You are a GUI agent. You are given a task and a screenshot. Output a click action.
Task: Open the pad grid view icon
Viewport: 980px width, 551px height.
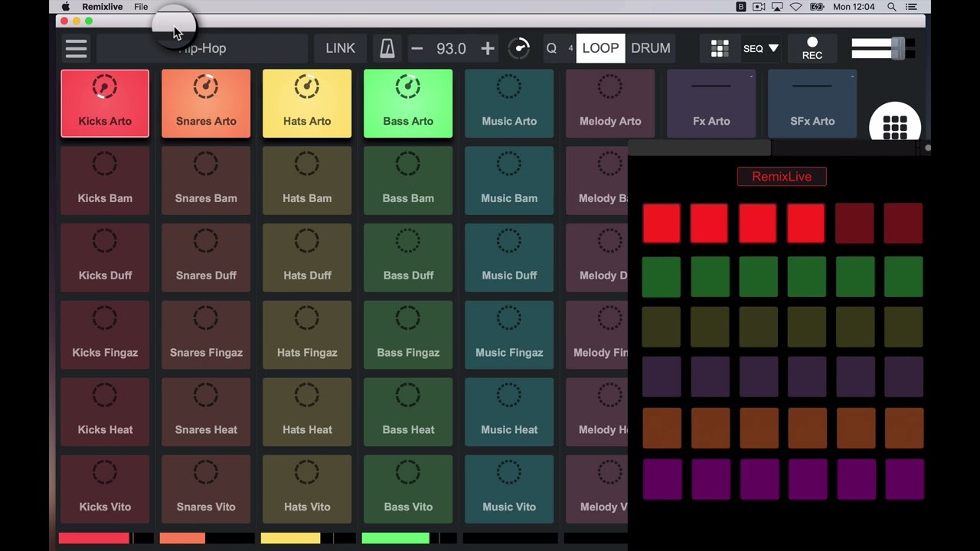pos(720,48)
